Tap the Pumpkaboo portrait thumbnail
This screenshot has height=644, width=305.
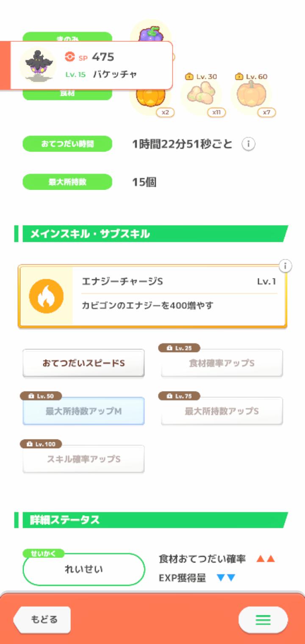tap(38, 65)
